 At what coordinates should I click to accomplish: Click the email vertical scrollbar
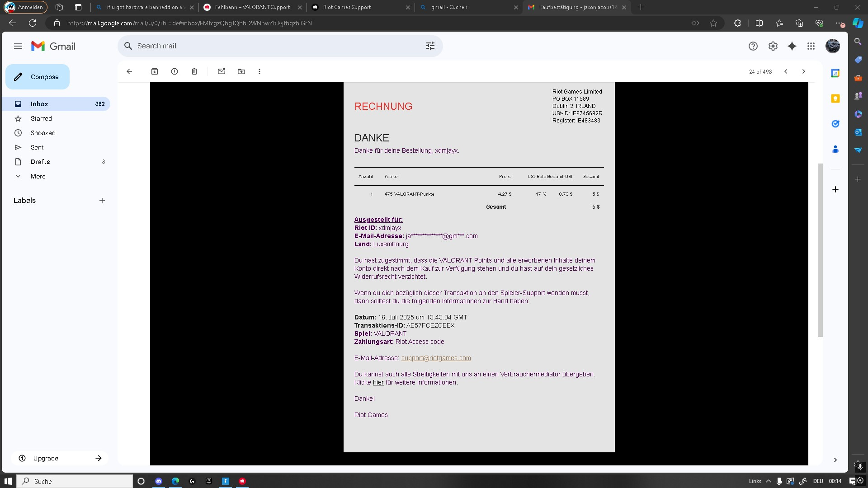pos(820,250)
